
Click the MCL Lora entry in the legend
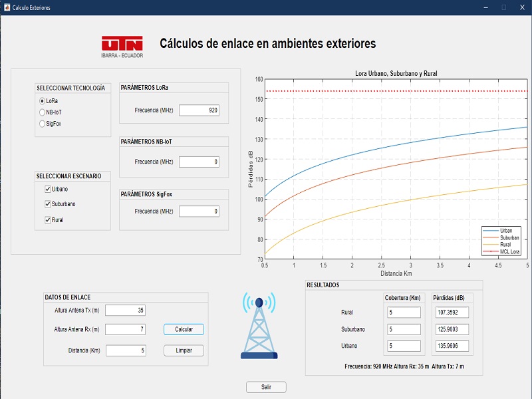pyautogui.click(x=501, y=252)
